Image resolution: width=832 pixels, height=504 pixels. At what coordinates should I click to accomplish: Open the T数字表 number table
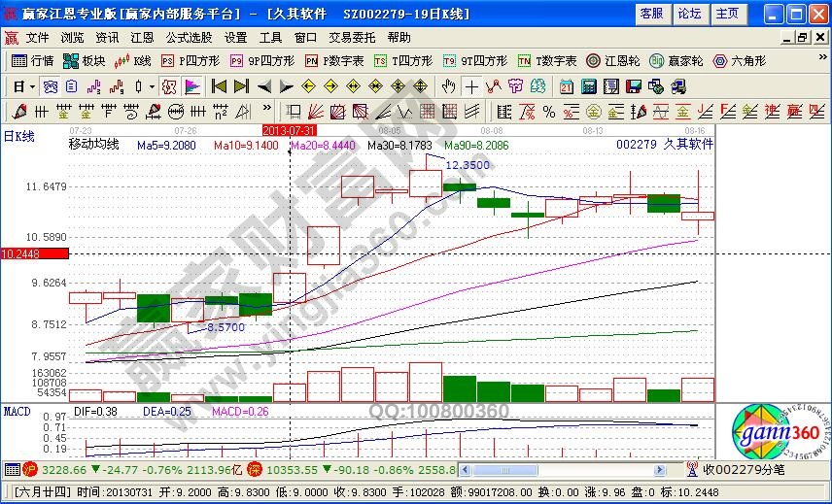(547, 61)
